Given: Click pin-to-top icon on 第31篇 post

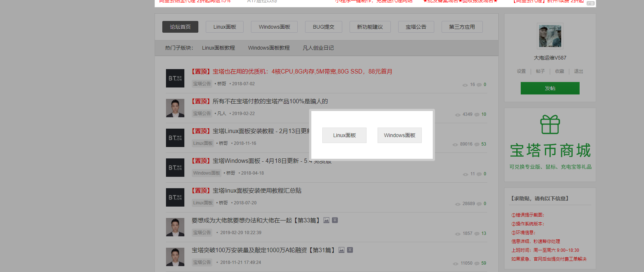Looking at the screenshot, I should tap(350, 250).
